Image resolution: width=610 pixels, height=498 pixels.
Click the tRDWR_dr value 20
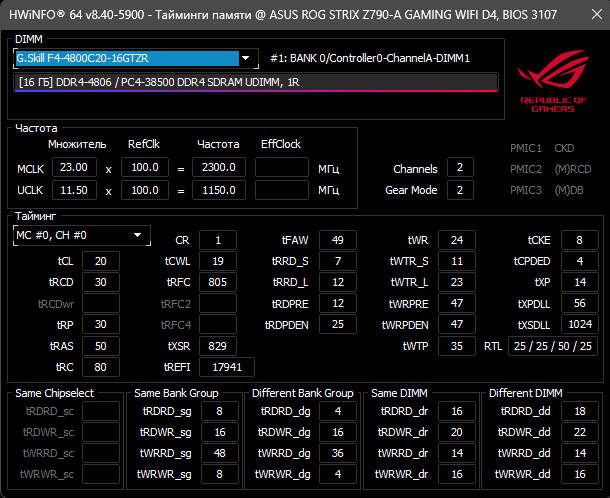click(457, 432)
